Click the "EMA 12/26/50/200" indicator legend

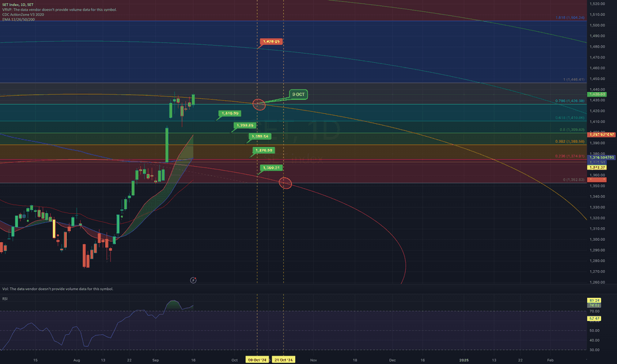point(18,19)
